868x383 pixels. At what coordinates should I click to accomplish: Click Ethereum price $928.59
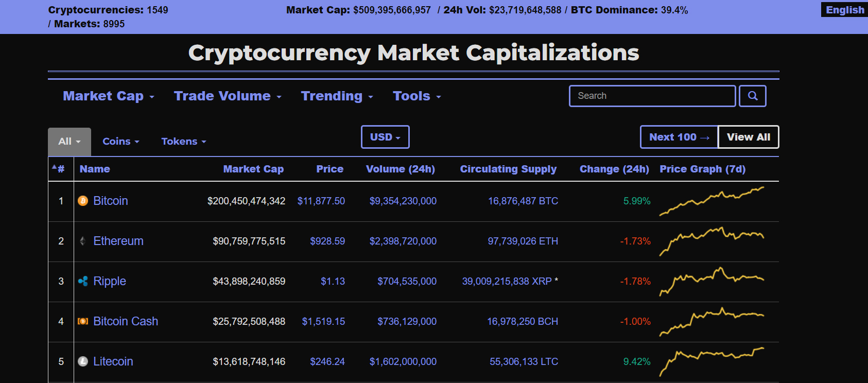(x=327, y=241)
